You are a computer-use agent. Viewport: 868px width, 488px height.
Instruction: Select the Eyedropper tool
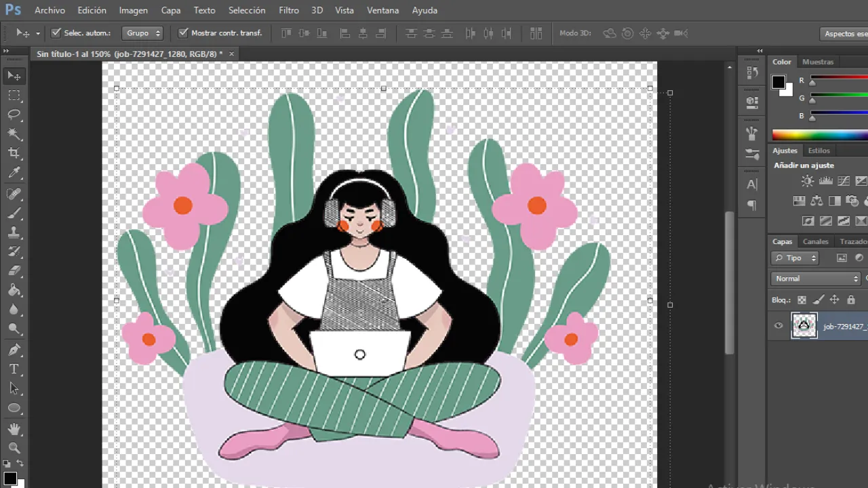14,173
